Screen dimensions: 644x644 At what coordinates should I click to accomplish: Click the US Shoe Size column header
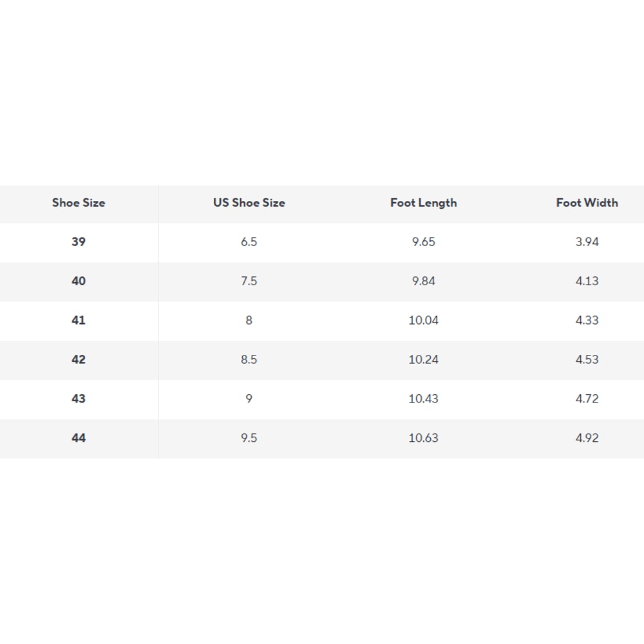tap(249, 203)
